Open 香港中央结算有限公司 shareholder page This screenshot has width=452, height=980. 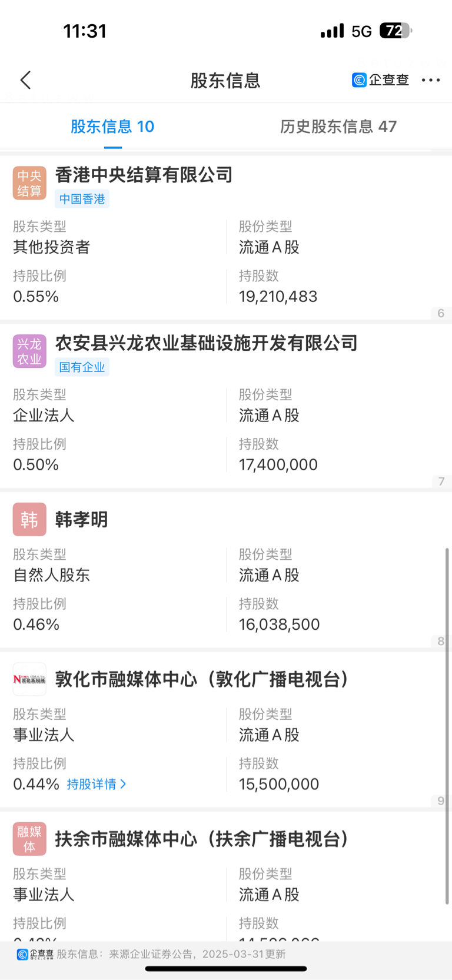click(x=144, y=175)
